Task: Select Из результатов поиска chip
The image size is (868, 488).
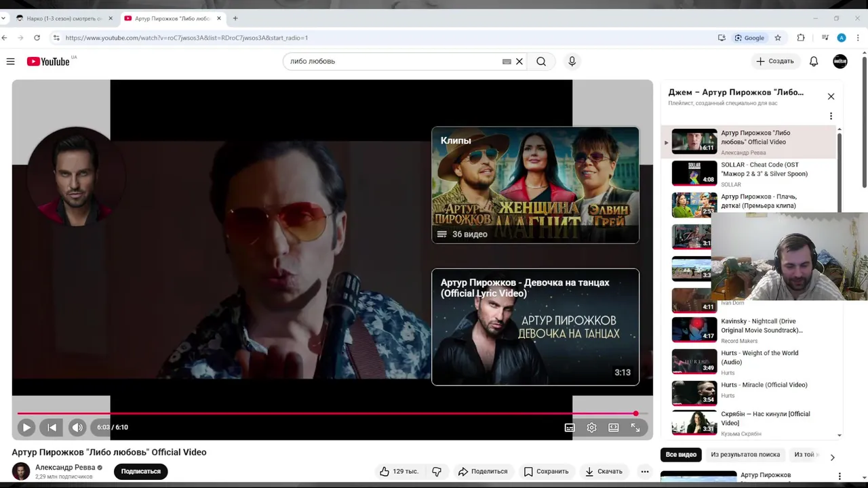Action: [745, 455]
